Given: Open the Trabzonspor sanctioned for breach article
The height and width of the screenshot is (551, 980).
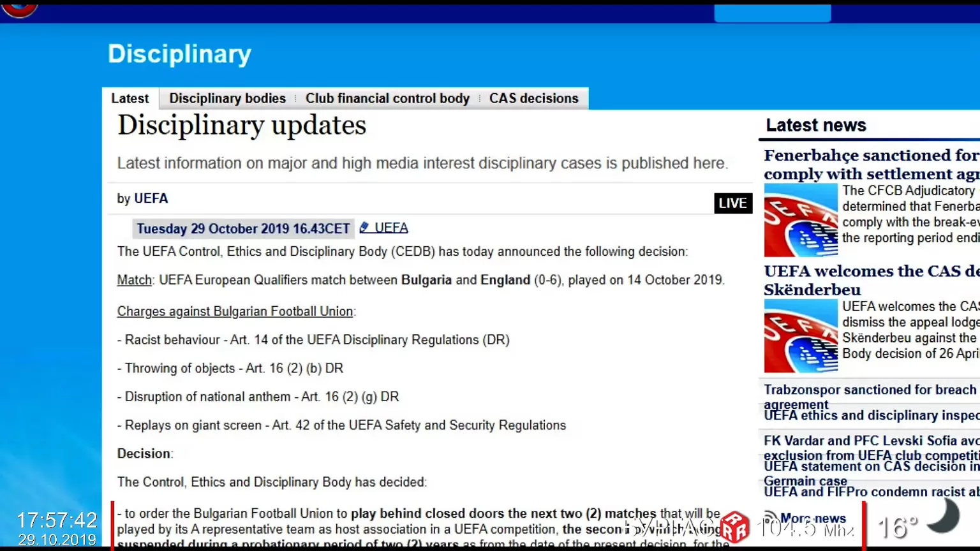Looking at the screenshot, I should (x=872, y=397).
